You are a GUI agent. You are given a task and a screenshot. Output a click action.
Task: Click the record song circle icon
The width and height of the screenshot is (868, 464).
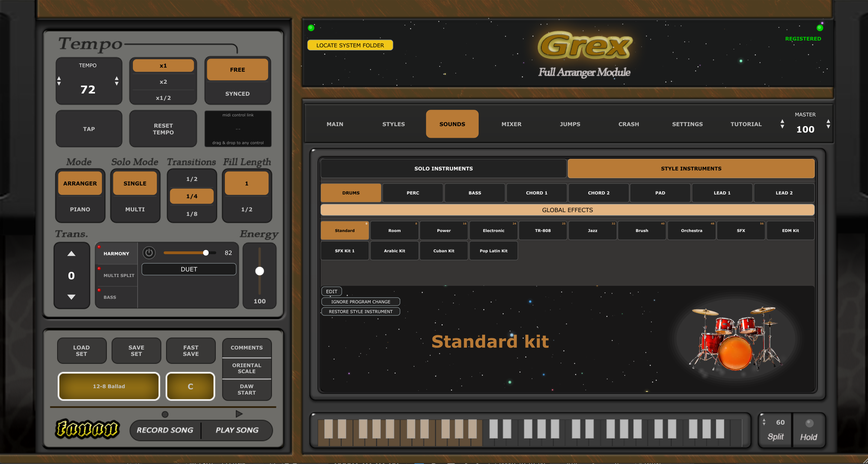coord(165,414)
